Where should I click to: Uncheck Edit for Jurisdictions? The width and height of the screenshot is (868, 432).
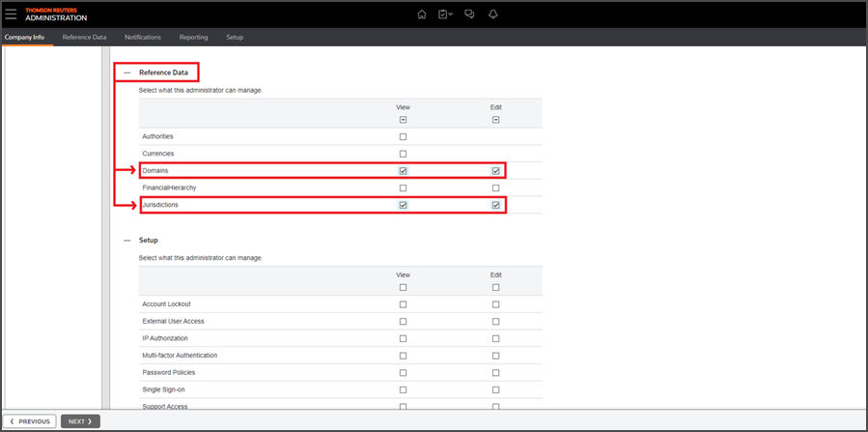tap(496, 205)
